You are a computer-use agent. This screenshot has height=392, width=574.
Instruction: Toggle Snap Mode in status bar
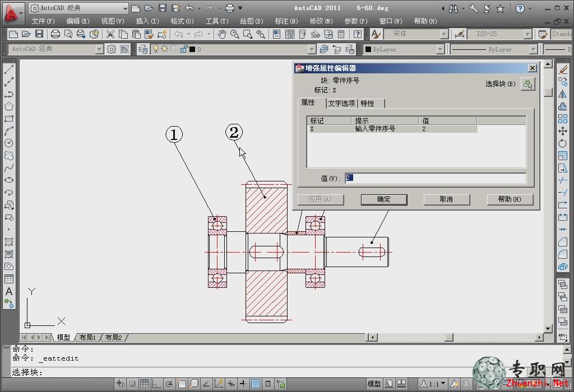132,384
